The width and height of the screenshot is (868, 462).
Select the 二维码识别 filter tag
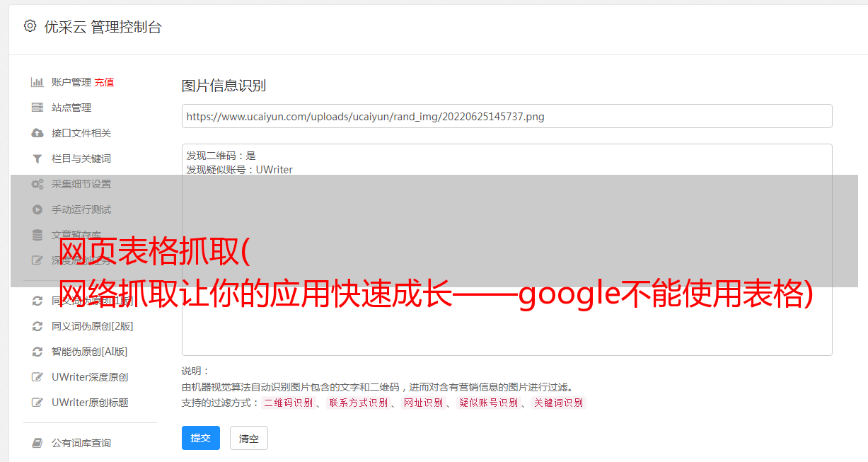coord(288,403)
